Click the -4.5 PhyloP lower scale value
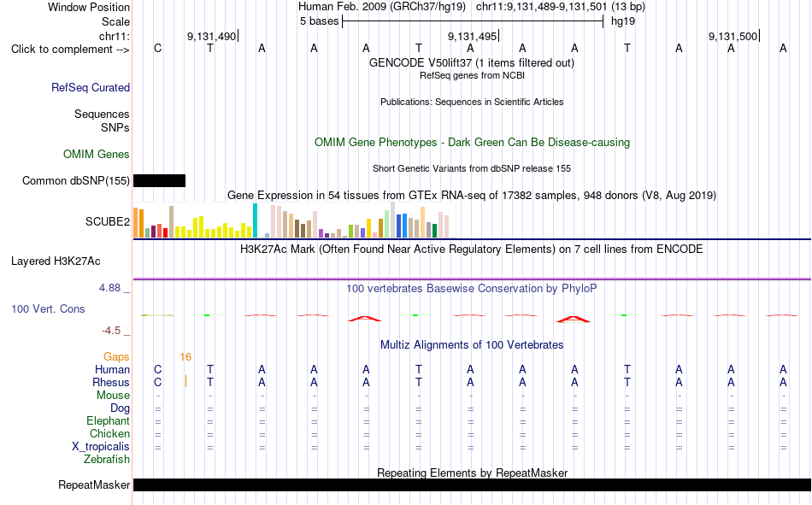The height and width of the screenshot is (505, 812). [x=111, y=331]
